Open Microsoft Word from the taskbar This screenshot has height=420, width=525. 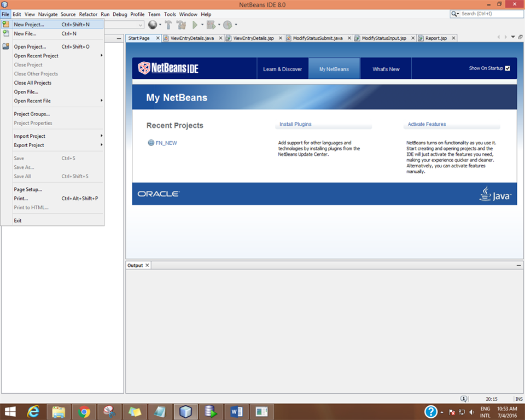tap(236, 412)
